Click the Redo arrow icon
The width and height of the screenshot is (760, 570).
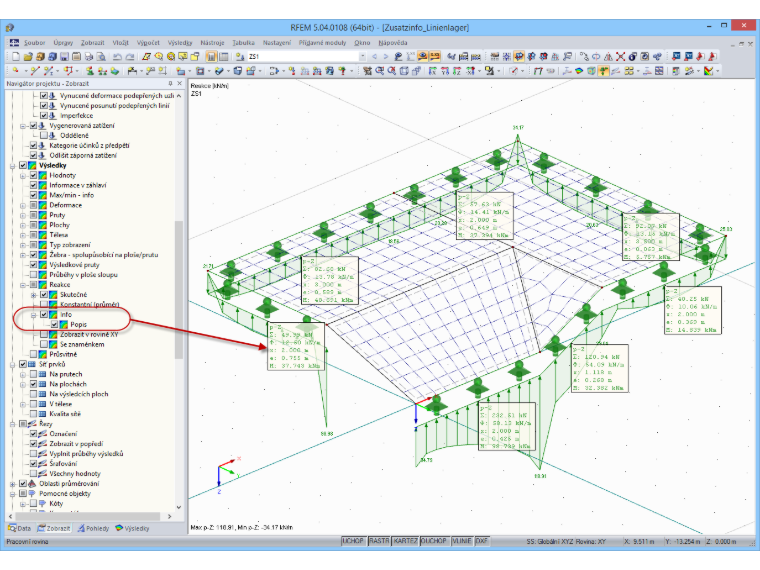(x=130, y=57)
